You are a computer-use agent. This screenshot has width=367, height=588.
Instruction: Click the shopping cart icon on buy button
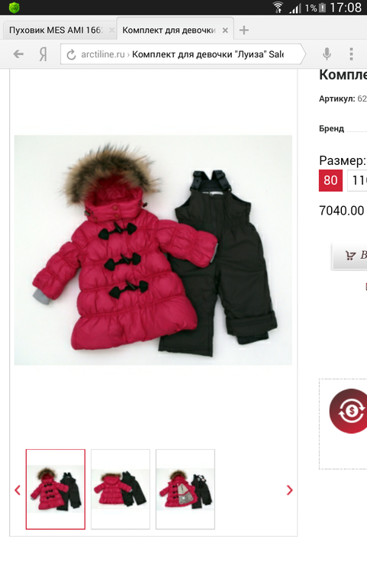pos(350,256)
